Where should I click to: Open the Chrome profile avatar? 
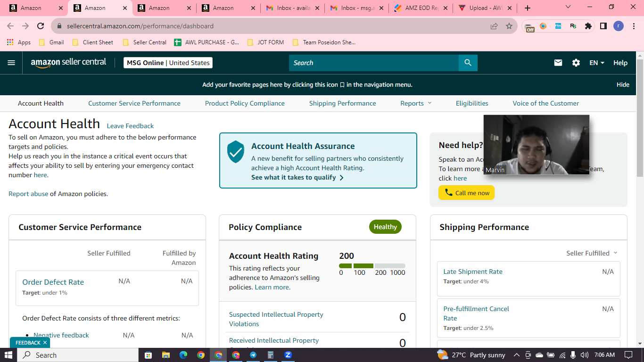(x=619, y=26)
